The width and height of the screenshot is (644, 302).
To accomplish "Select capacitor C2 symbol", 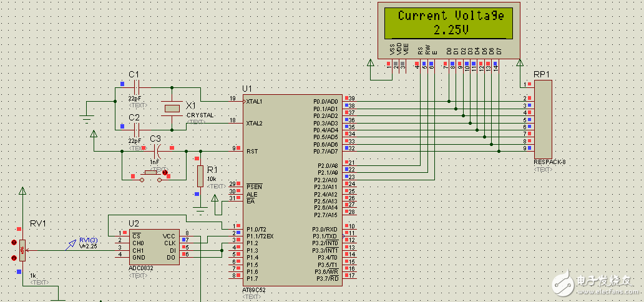I will pyautogui.click(x=137, y=130).
